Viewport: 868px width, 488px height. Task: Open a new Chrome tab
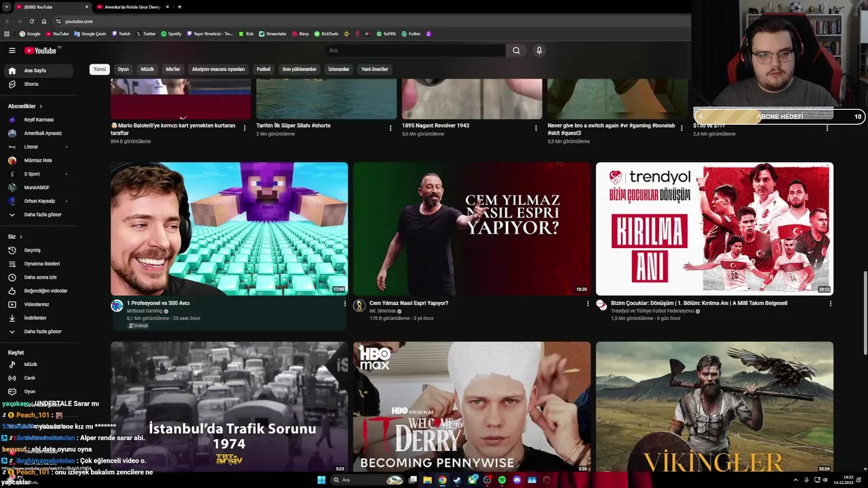pyautogui.click(x=179, y=7)
